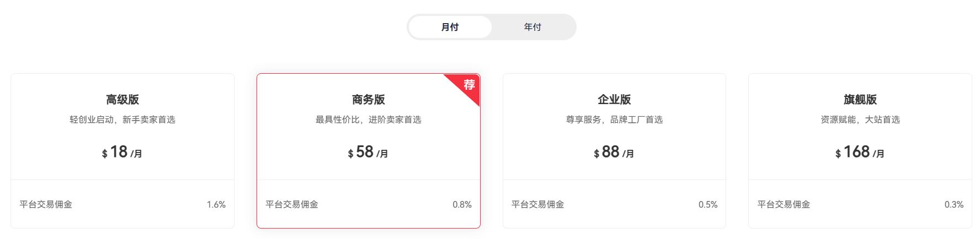Click the 尊享服务，品牌工厂首选 description
Viewport: 980px width, 239px height.
pos(614,119)
